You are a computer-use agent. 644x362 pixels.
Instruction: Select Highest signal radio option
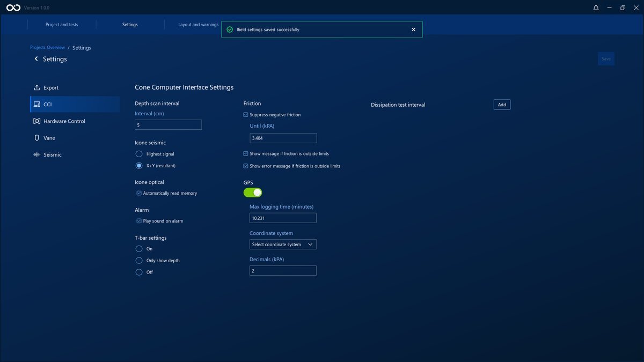[139, 154]
